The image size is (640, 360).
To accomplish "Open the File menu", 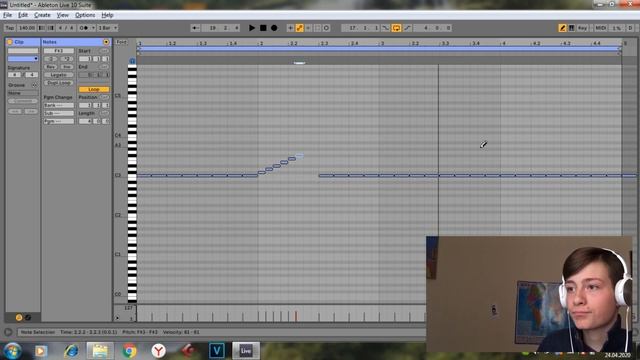I will coord(7,15).
